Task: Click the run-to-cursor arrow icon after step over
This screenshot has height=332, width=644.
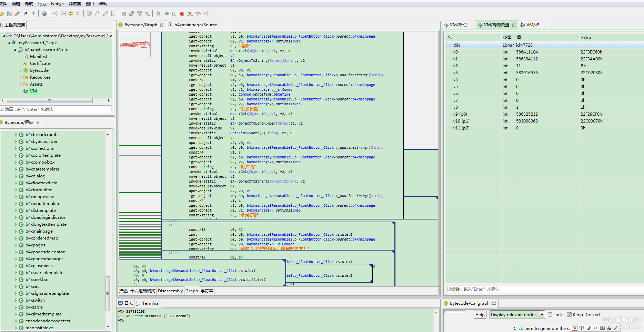Action: pyautogui.click(x=206, y=13)
